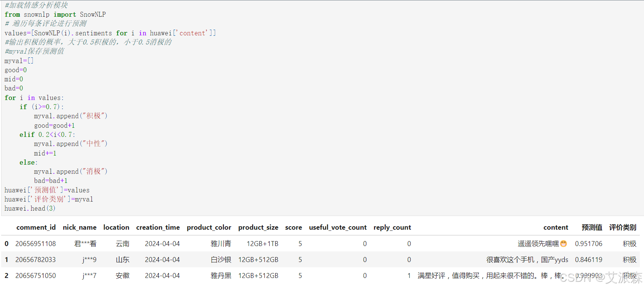
Task: Click rating category 积极 in row 1
Action: pos(630,260)
